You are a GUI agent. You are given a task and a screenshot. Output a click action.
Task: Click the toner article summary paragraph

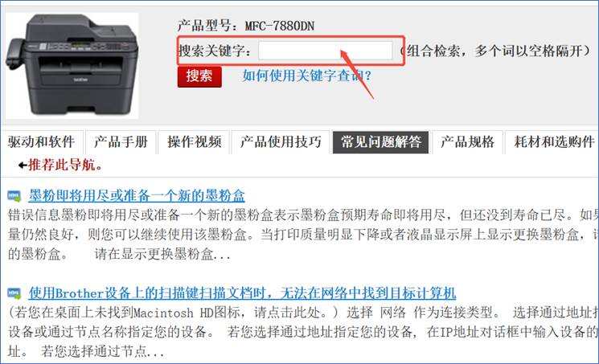coord(303,234)
